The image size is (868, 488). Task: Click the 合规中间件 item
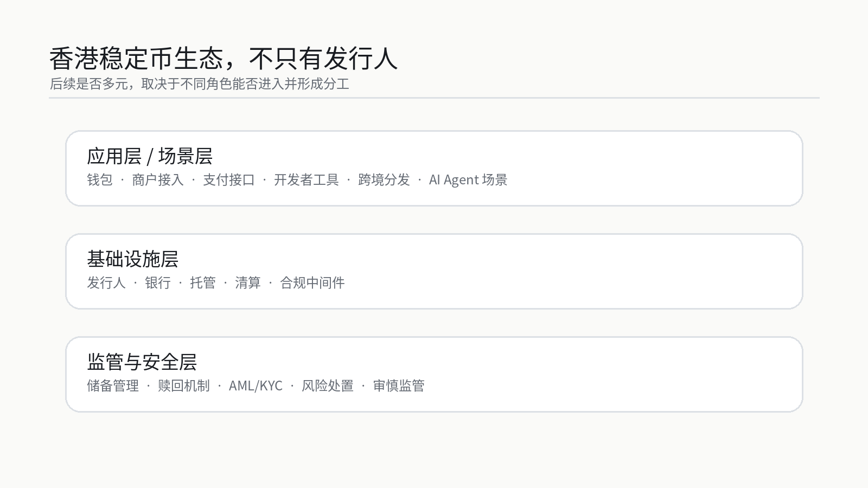pos(312,283)
